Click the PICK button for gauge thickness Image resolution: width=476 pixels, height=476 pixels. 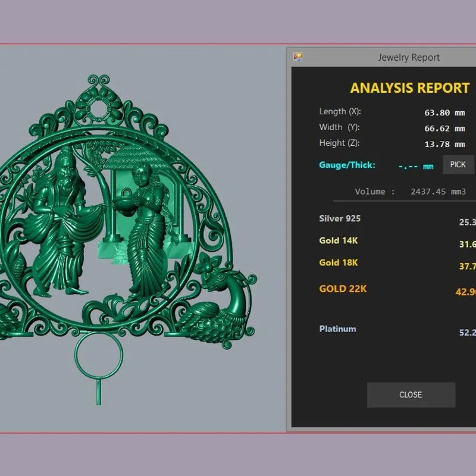(x=458, y=165)
